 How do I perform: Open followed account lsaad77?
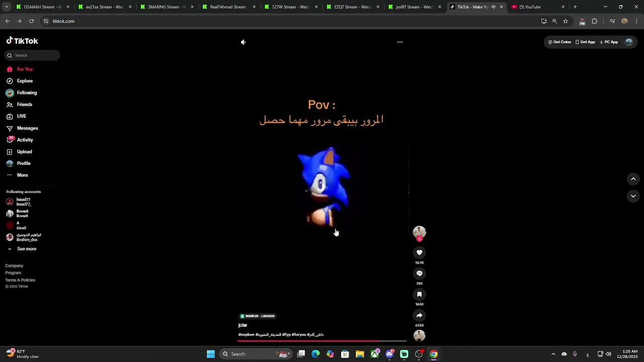19,202
